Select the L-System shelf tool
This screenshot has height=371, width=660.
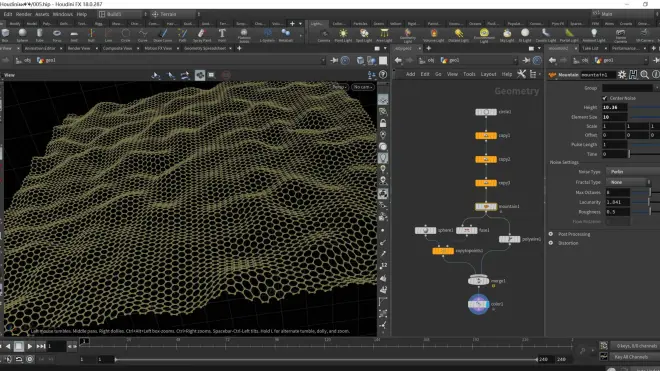(267, 35)
